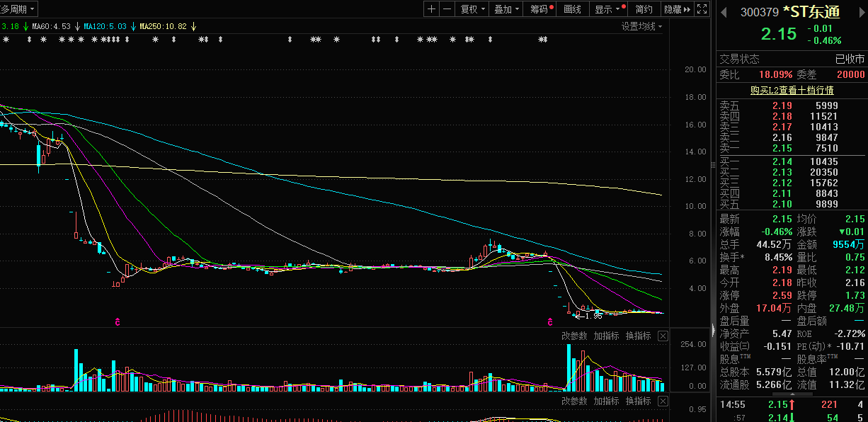This screenshot has width=868, height=422.
Task: Toggle the 简约 simplified mode
Action: pos(644,9)
